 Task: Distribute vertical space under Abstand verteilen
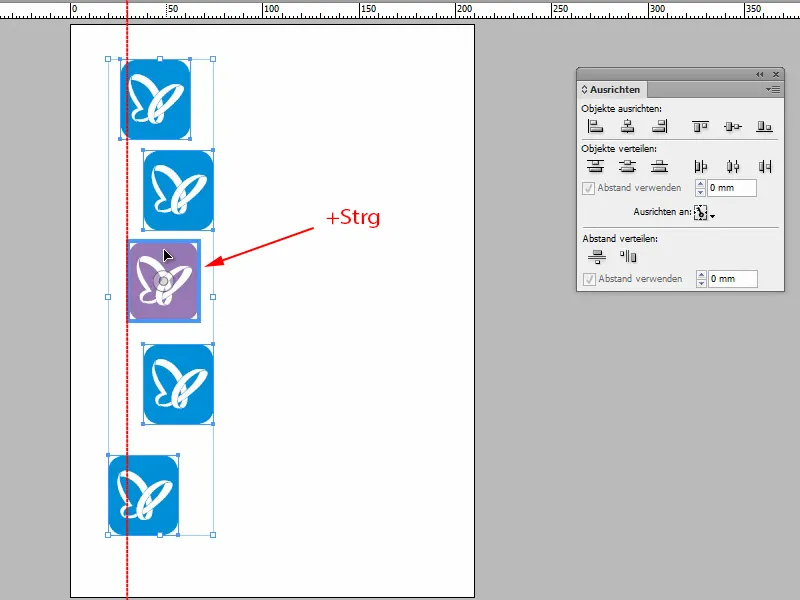596,257
